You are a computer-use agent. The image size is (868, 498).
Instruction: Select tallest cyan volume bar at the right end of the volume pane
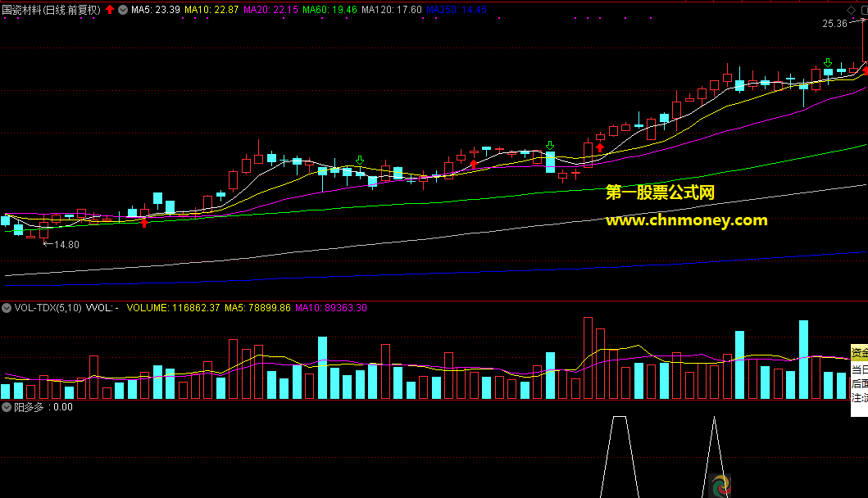click(x=803, y=360)
